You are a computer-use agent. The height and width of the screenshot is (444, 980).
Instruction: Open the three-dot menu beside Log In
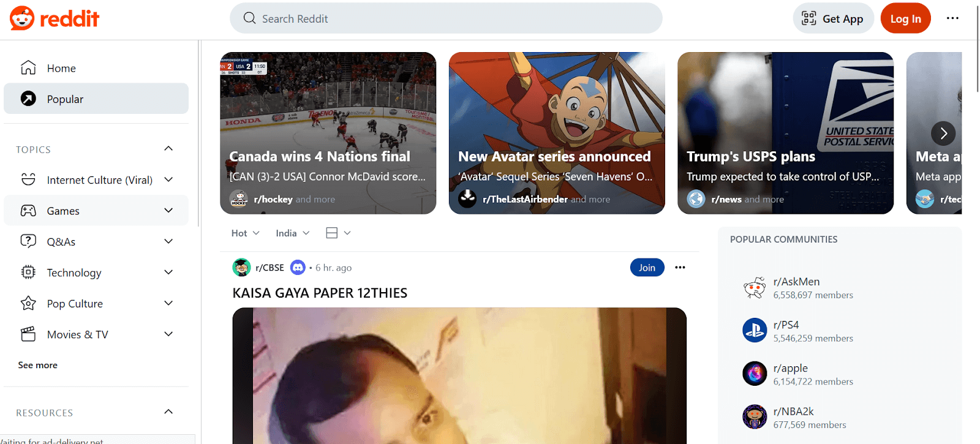tap(952, 18)
